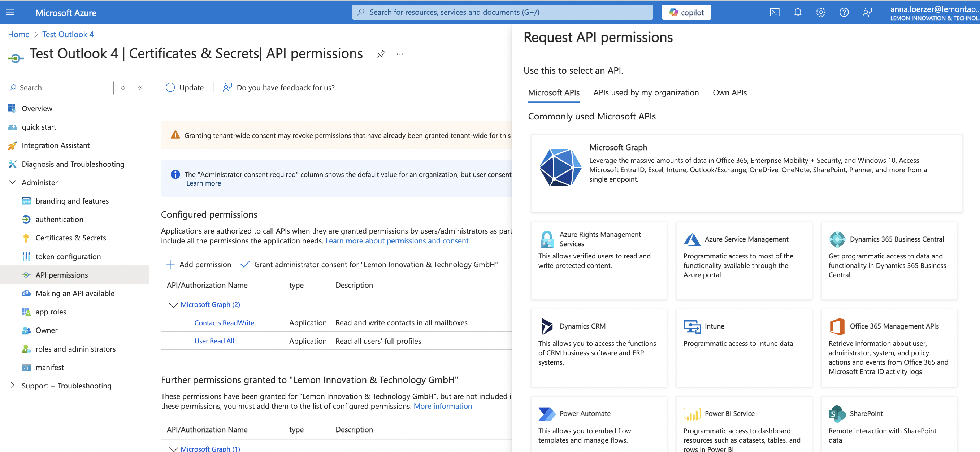Expand Support + Troubleshooting section

[x=13, y=386]
